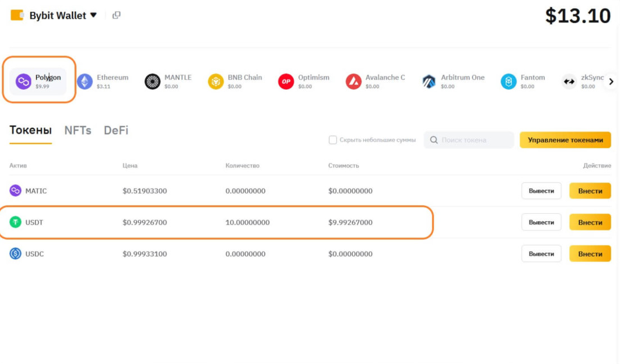Viewport: 620px width, 364px height.
Task: Open the zkSync network entry
Action: coord(569,81)
